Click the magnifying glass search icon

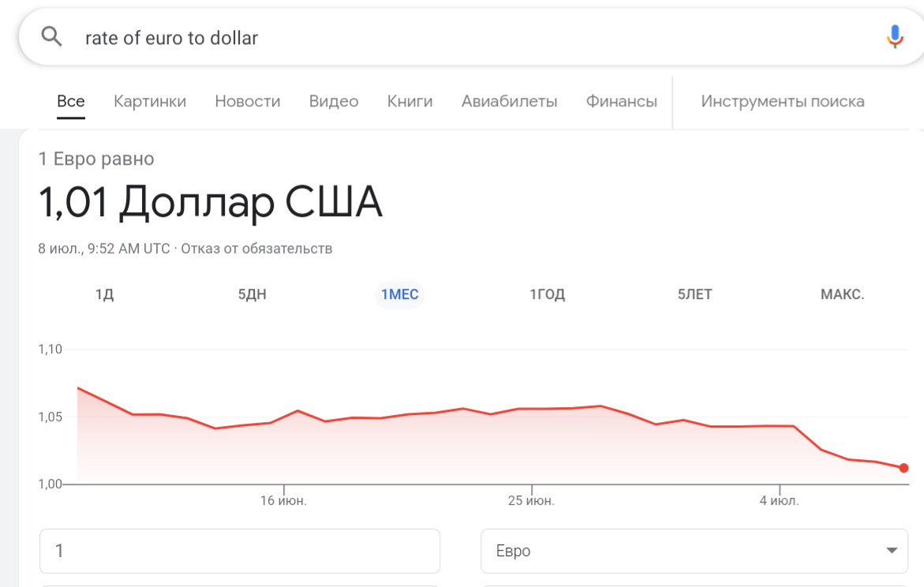click(51, 36)
